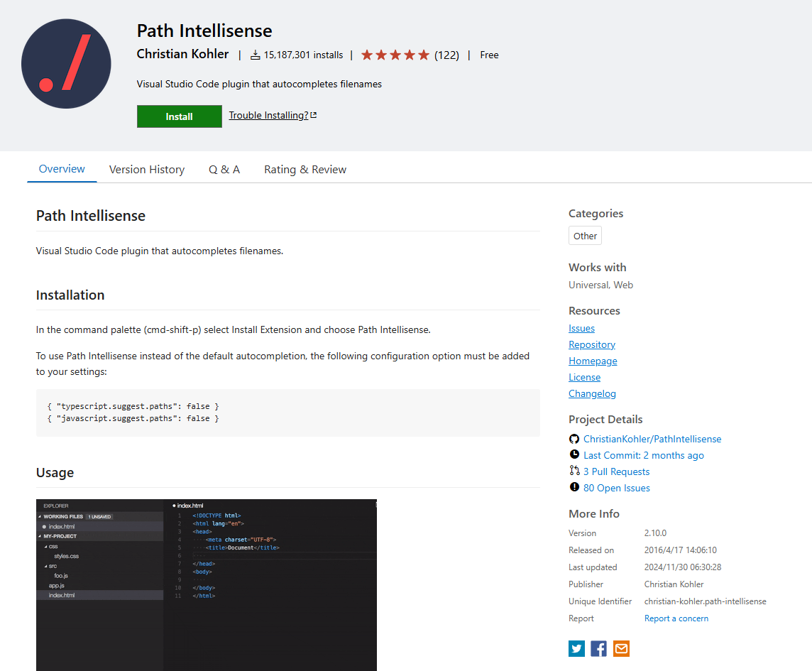This screenshot has height=671, width=812.
Task: Click the installs download icon
Action: [256, 55]
